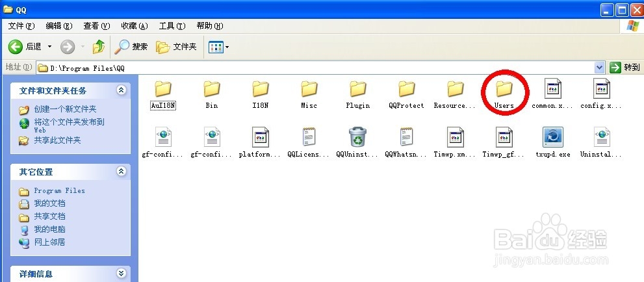Open the Forward history dropdown arrow

pos(82,47)
